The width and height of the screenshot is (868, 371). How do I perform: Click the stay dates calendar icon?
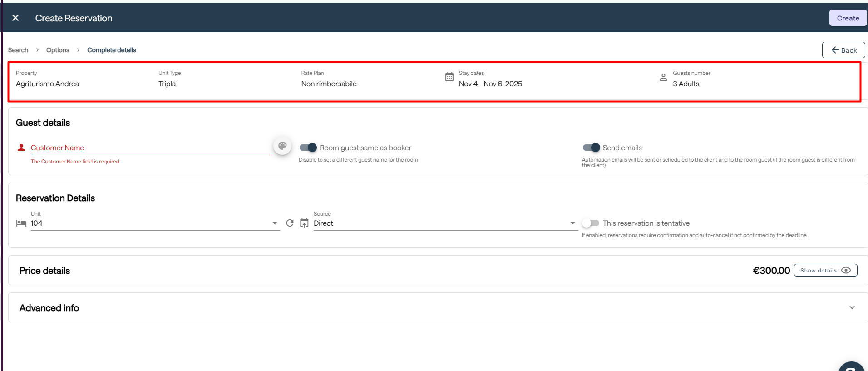tap(449, 77)
